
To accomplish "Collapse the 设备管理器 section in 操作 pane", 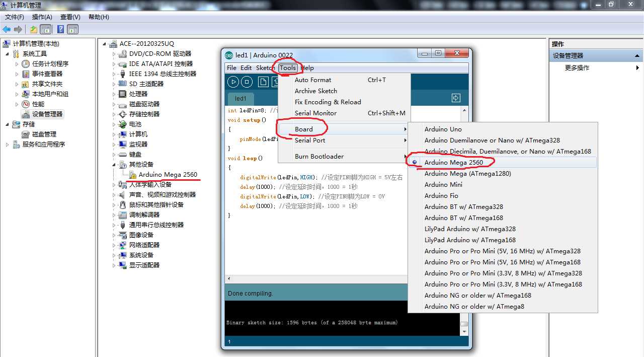I will tap(637, 56).
